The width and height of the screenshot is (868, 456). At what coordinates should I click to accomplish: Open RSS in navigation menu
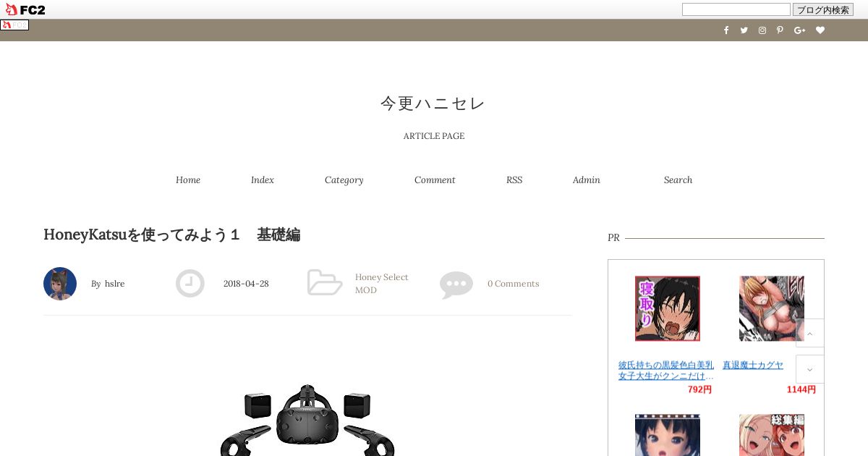pos(514,180)
